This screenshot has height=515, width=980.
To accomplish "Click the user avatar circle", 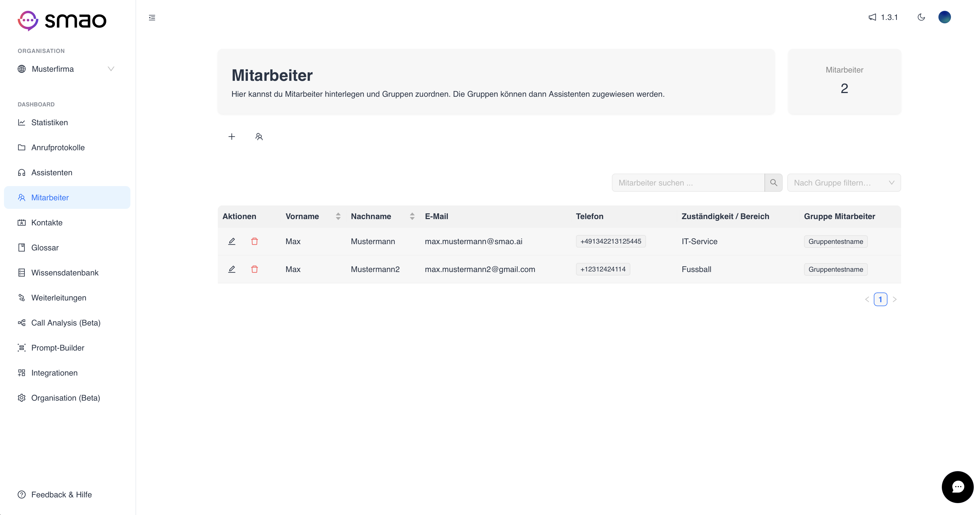I will (x=944, y=17).
